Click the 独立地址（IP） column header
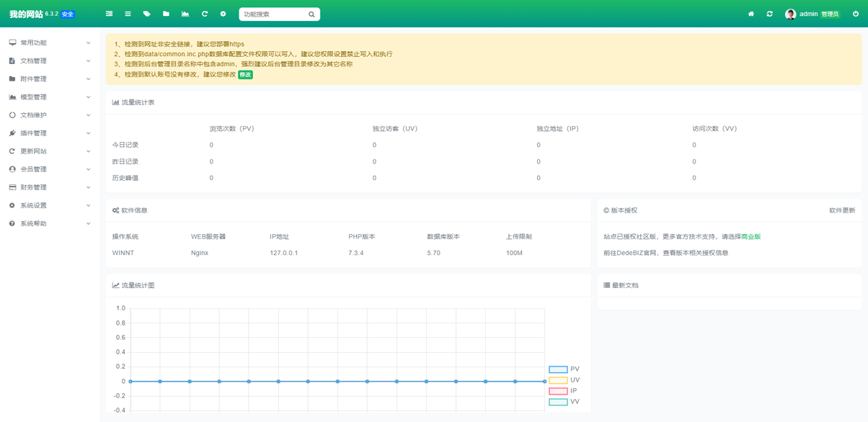The height and width of the screenshot is (422, 868). 558,129
